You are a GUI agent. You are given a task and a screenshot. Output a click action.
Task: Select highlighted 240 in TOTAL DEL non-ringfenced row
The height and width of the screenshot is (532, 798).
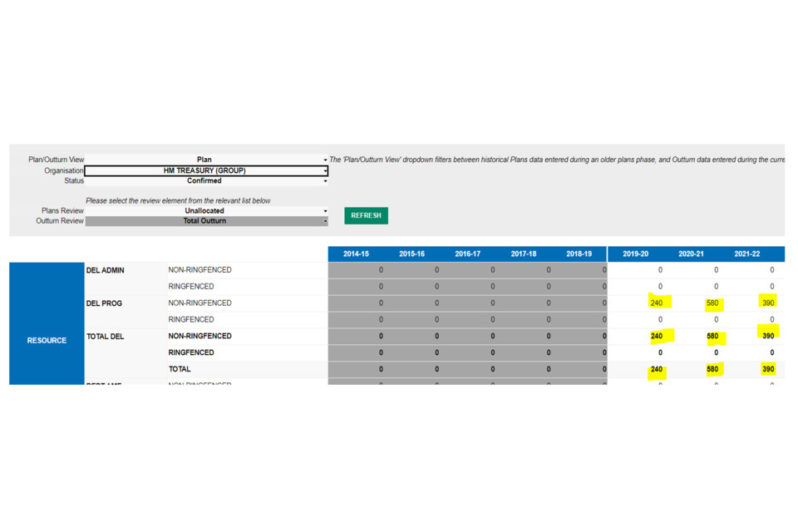(657, 337)
